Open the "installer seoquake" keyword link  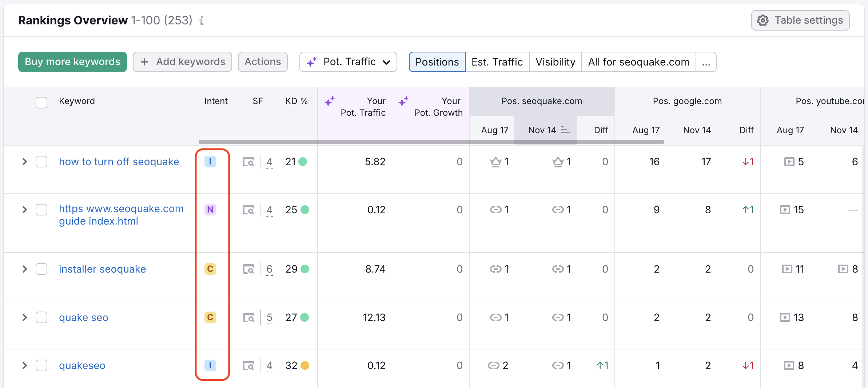coord(102,269)
